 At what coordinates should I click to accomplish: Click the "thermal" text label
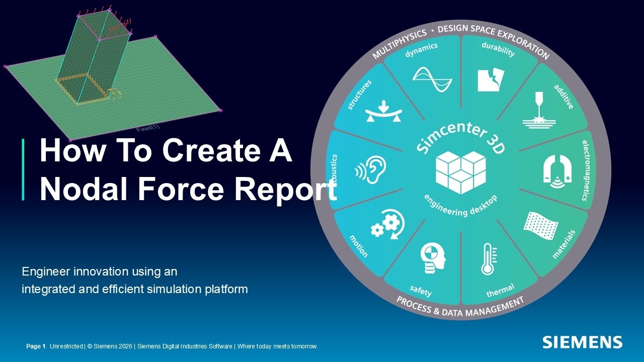coord(500,290)
